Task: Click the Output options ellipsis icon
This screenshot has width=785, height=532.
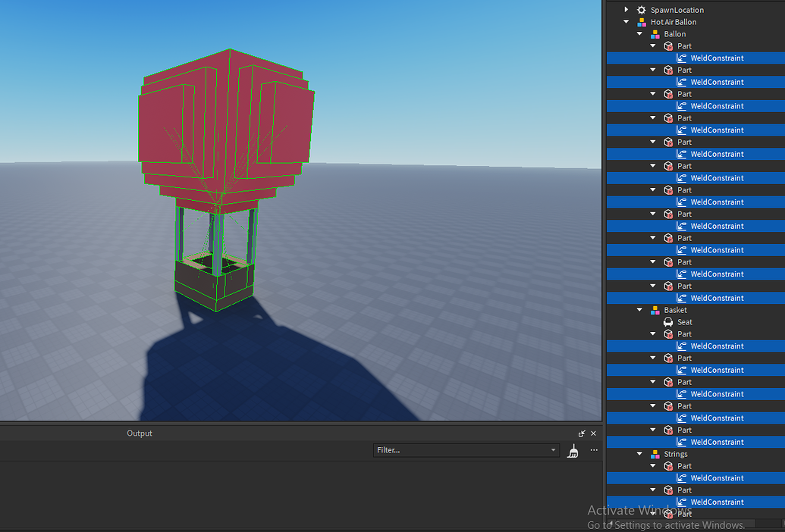Action: point(594,450)
